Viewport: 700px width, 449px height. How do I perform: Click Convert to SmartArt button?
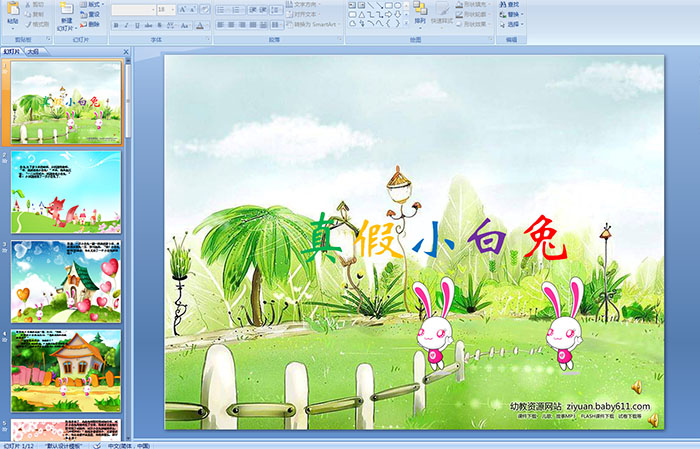pos(318,25)
